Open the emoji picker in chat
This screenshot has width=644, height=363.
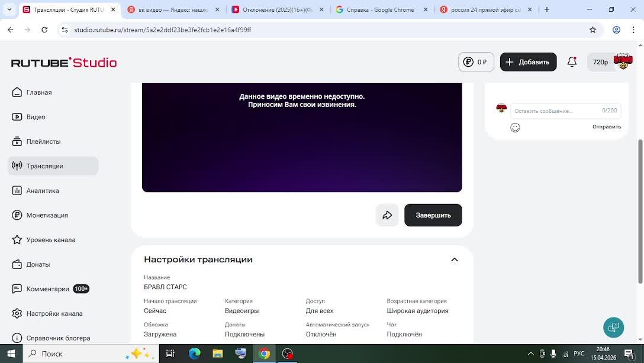tap(515, 128)
